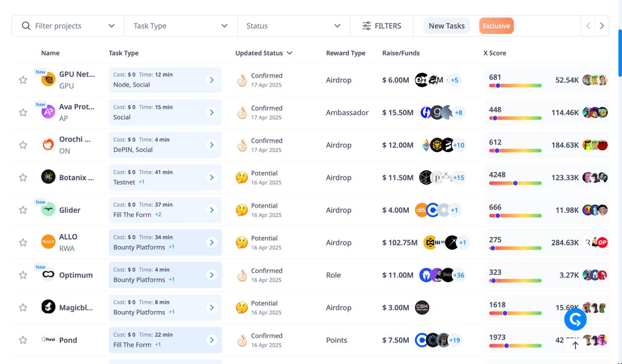
Task: Open the Filter projects dropdown
Action: pos(68,26)
